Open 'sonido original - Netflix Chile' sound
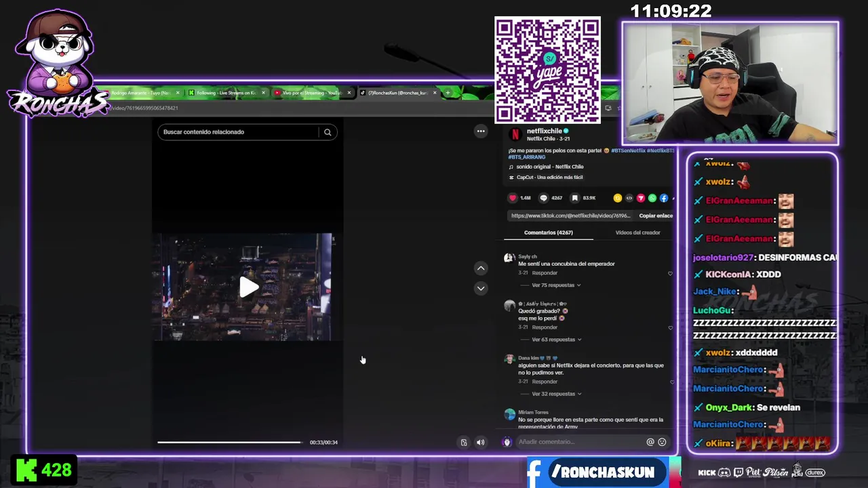Screen dimensions: 868x488 [550, 167]
